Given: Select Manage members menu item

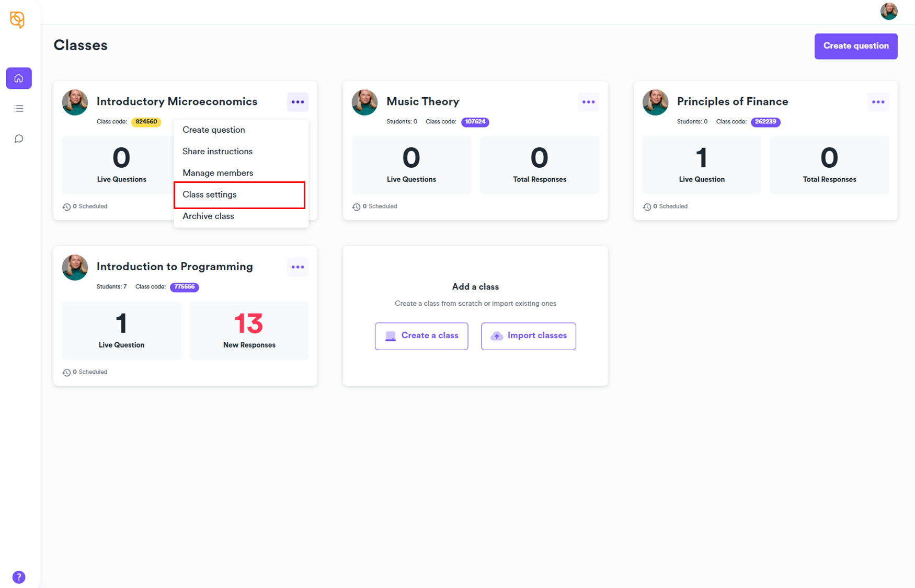Looking at the screenshot, I should point(218,173).
